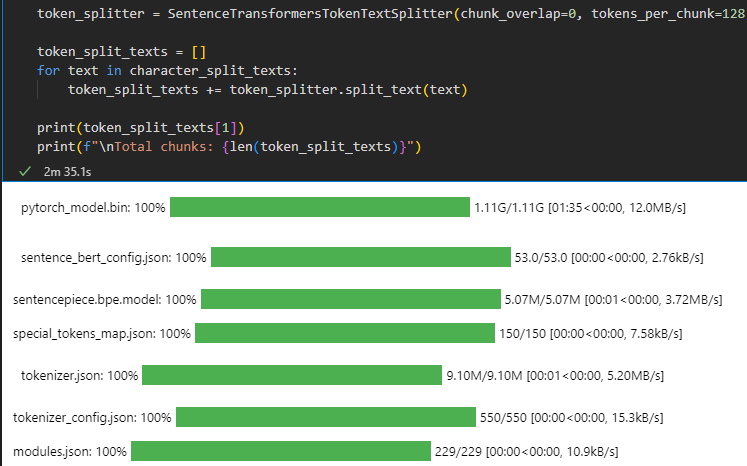747x466 pixels.
Task: Click the token_split_texts = [] code line
Action: point(121,51)
